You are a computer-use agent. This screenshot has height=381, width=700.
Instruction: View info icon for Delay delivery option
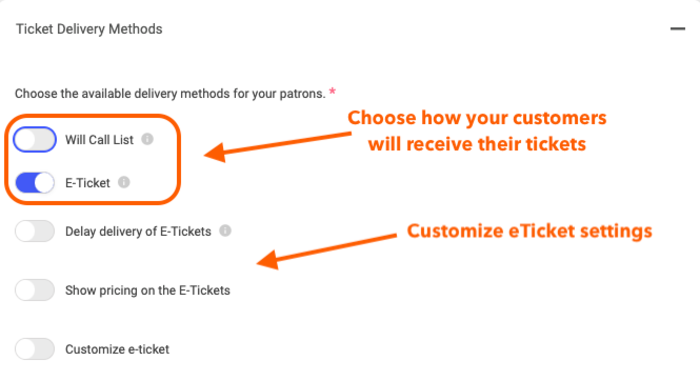click(x=225, y=230)
